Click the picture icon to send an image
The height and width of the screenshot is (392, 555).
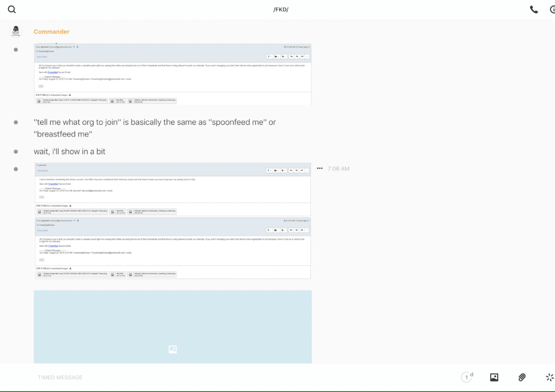[x=494, y=377]
